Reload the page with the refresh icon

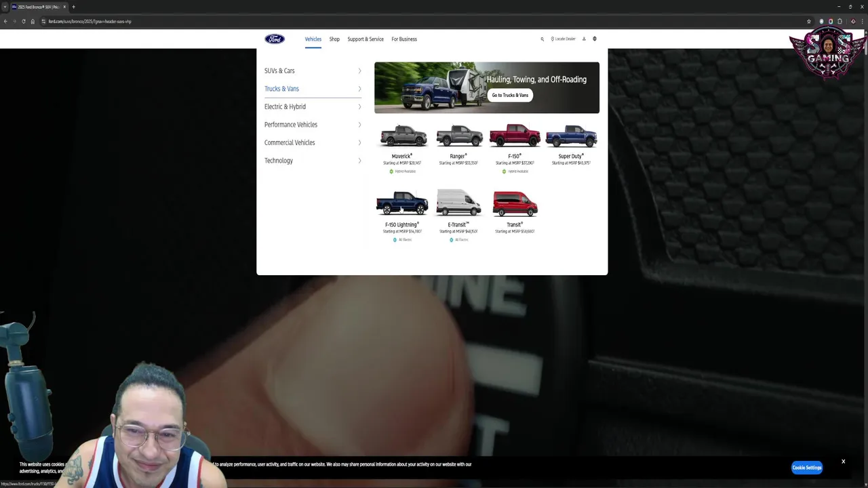(23, 21)
